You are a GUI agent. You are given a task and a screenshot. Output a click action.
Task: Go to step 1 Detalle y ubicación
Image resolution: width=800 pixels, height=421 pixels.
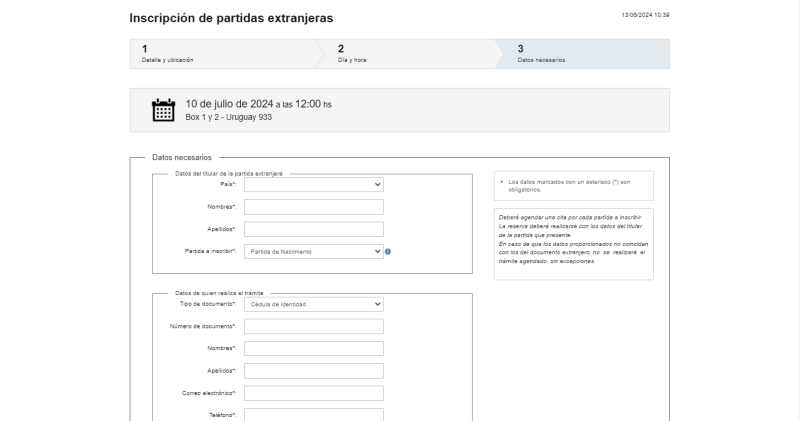(220, 54)
